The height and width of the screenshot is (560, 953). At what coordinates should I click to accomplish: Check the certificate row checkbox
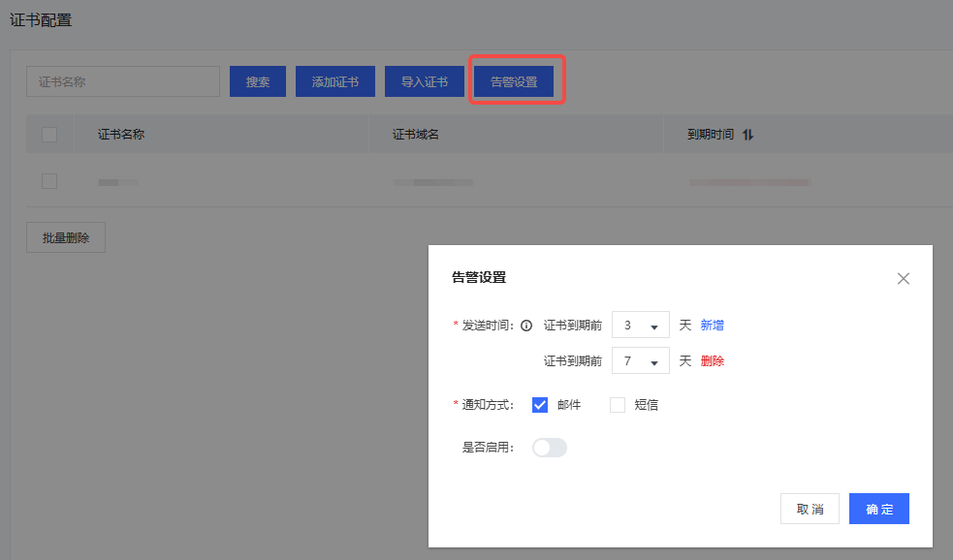[x=49, y=181]
